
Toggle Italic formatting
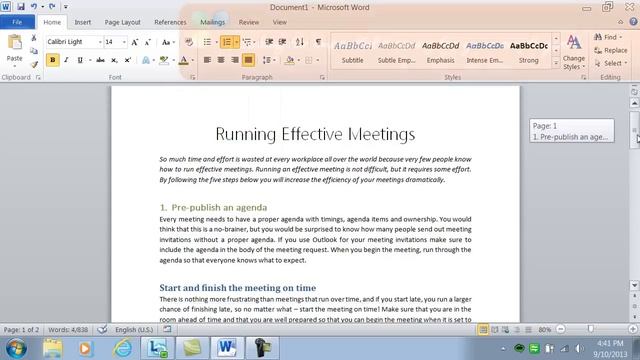point(66,60)
